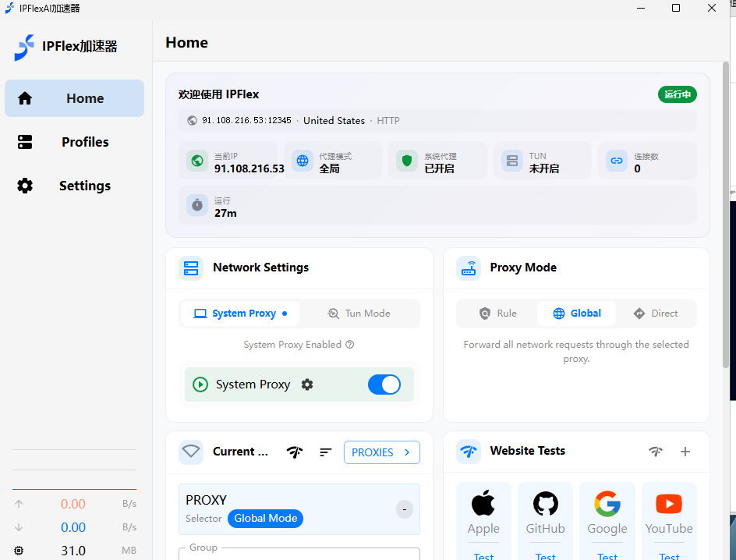This screenshot has width=736, height=560.
Task: Run delay test in Current proxy panel
Action: coord(295,452)
